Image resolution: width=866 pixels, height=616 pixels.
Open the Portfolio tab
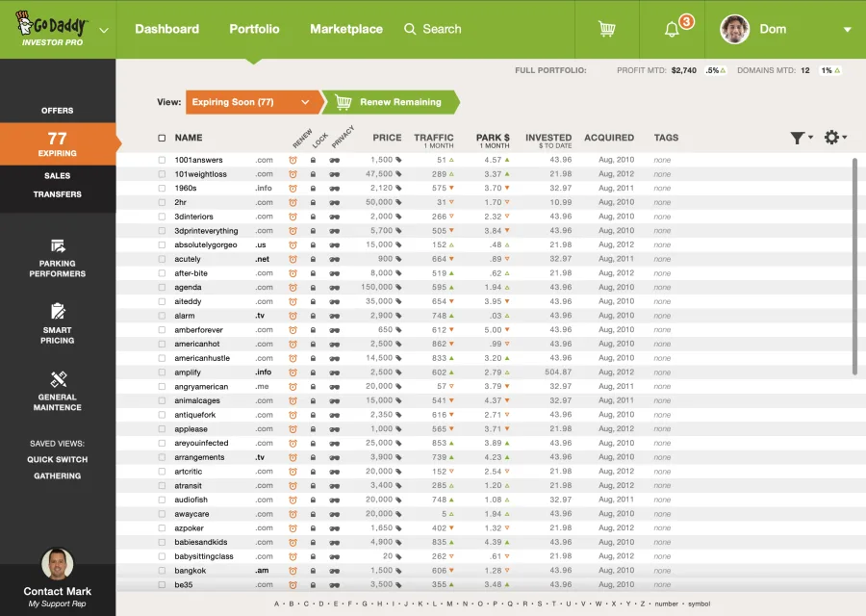(255, 29)
